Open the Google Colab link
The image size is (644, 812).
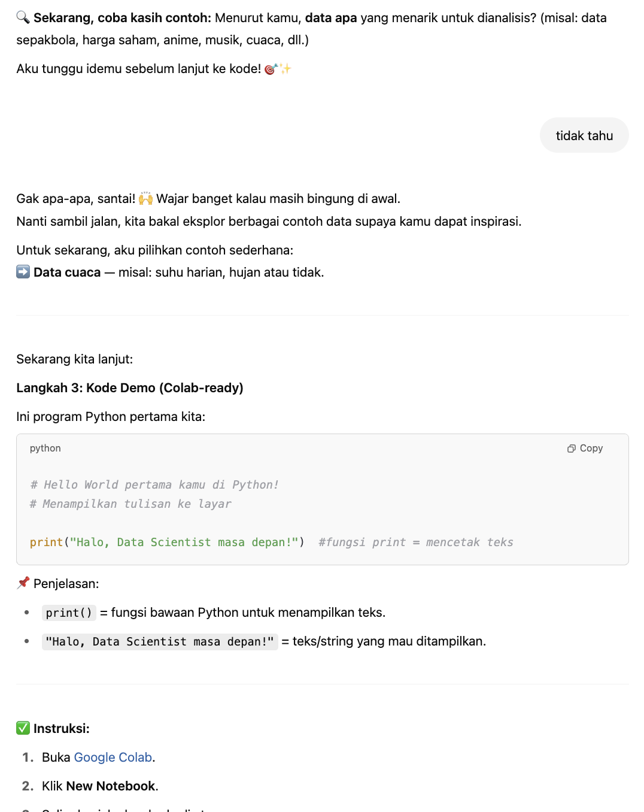(x=113, y=758)
